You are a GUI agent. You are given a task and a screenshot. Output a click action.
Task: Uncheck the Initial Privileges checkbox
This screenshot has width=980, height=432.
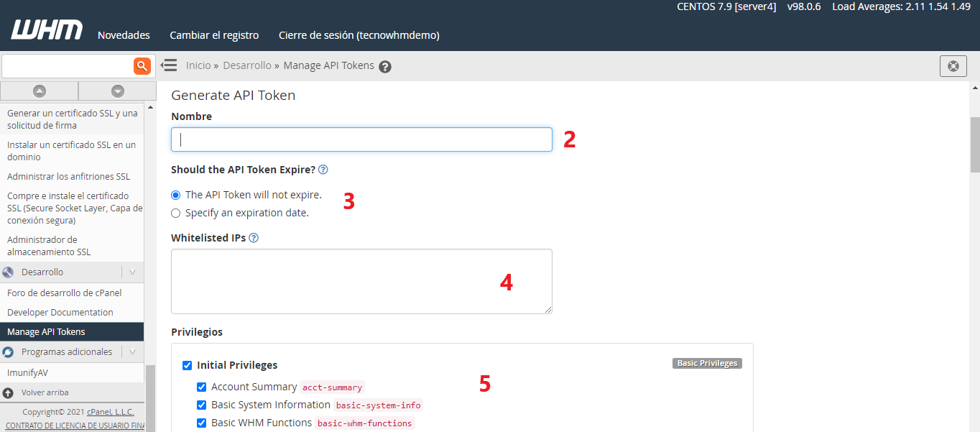point(188,365)
